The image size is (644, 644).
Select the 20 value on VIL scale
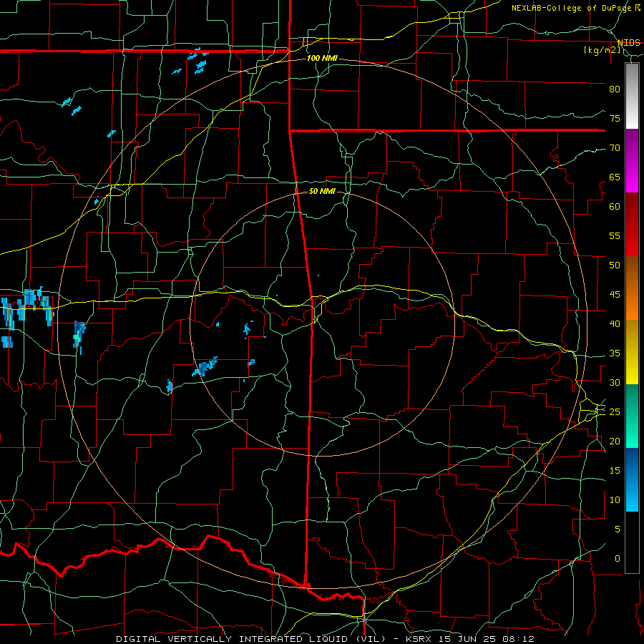click(x=615, y=441)
